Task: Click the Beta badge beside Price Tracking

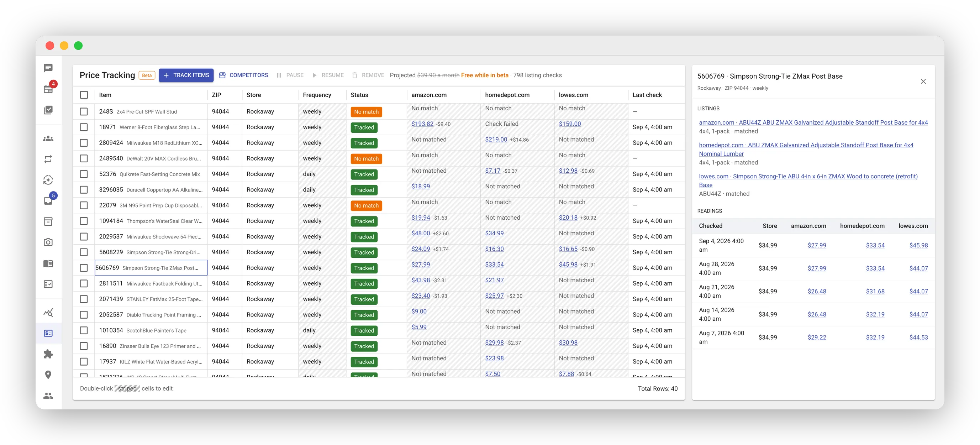Action: coord(147,75)
